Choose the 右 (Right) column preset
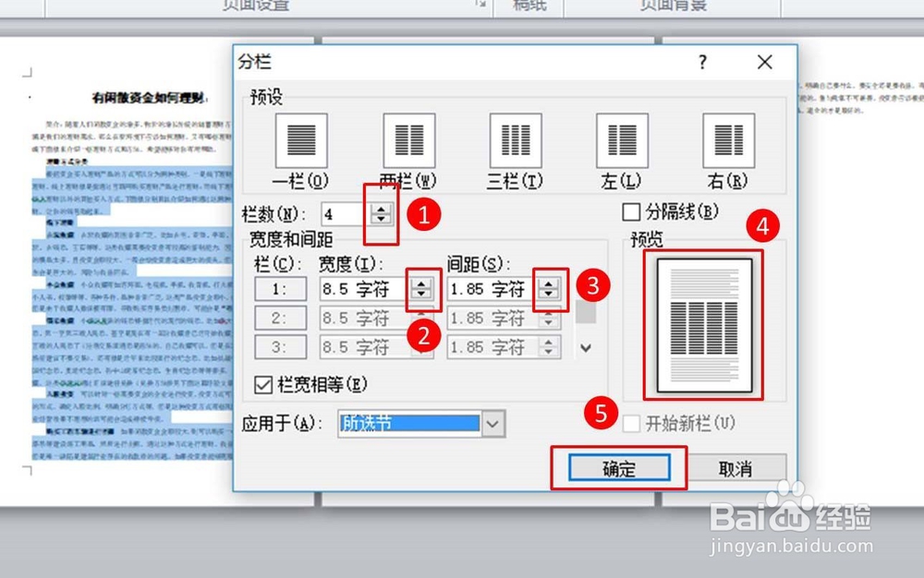Viewport: 924px width, 578px height. pos(727,140)
